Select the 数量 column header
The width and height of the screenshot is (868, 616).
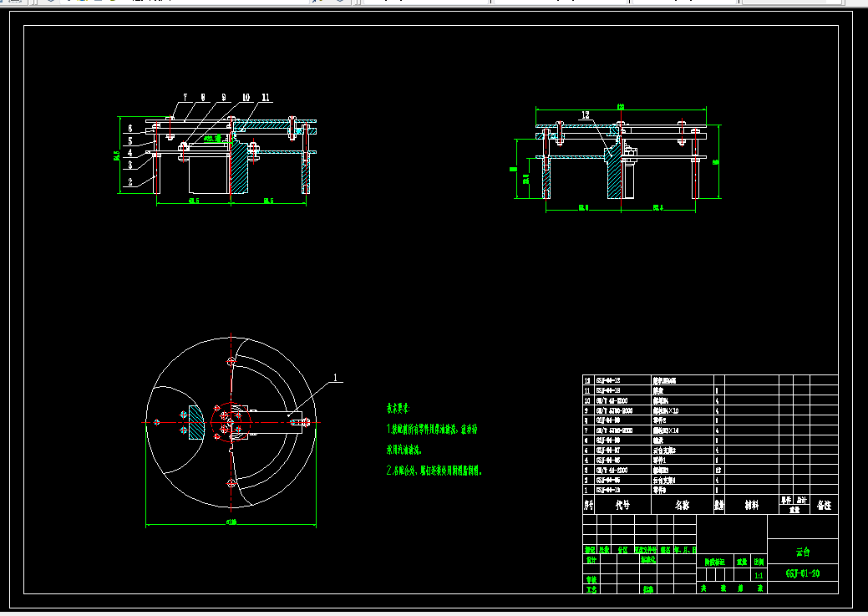click(719, 505)
